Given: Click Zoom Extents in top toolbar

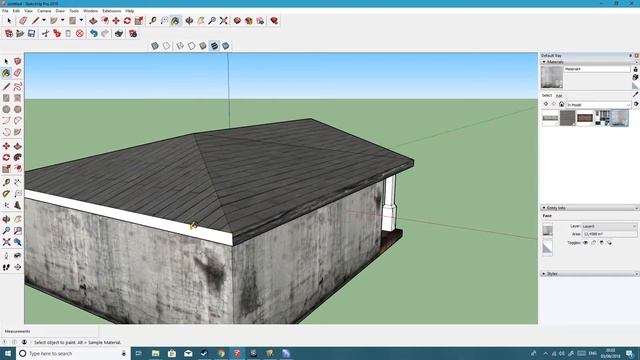Looking at the screenshot, I should [x=223, y=20].
